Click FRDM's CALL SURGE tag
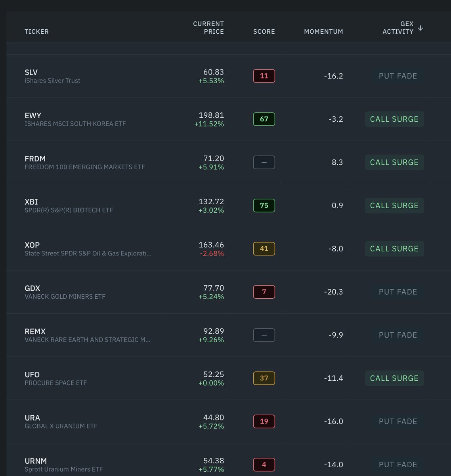The height and width of the screenshot is (476, 451). pyautogui.click(x=394, y=162)
